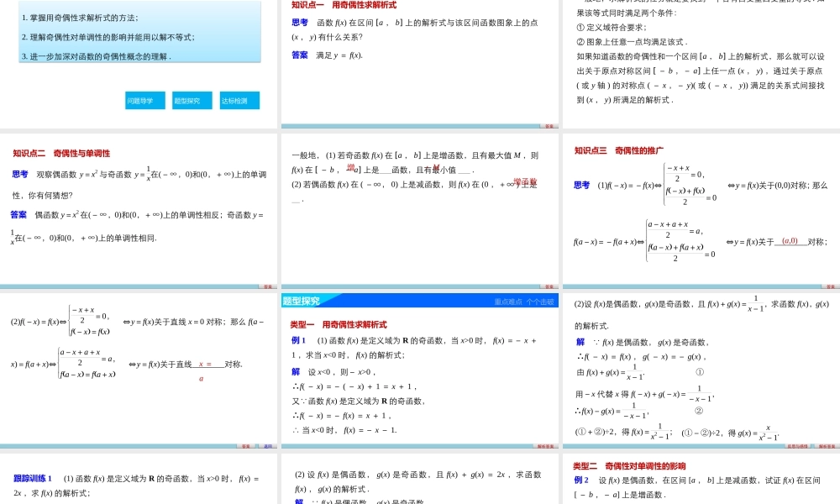Click the 答案 icon on the middle-row 增函数 slide
Image resolution: width=840 pixels, height=504 pixels.
tap(549, 285)
